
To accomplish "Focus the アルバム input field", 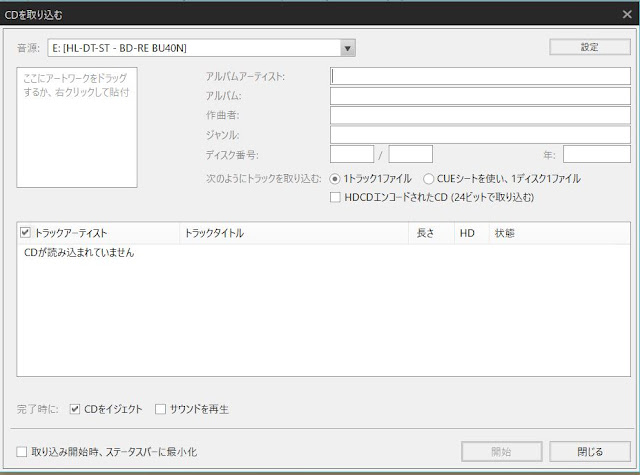I will [480, 96].
